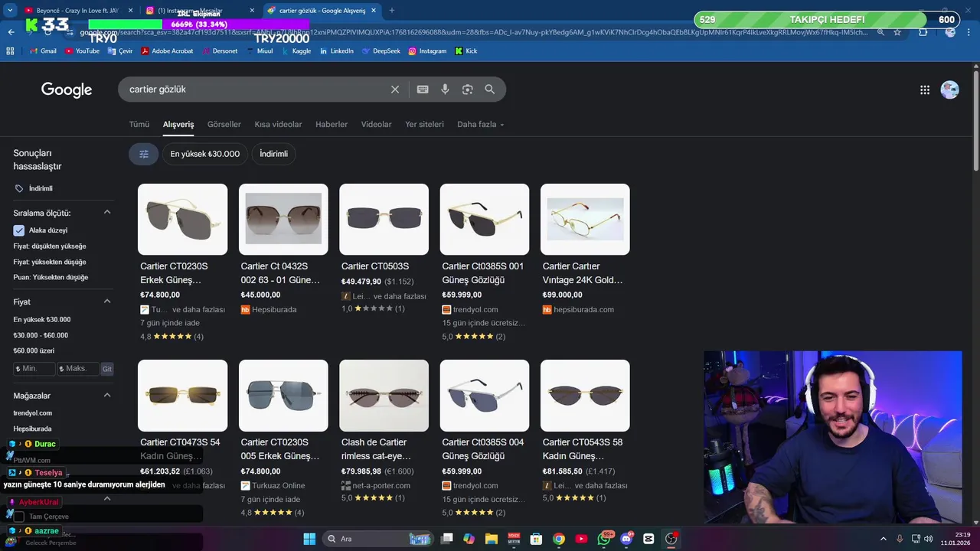Sort by Fiyat: yüksekten düşüğe
The height and width of the screenshot is (551, 980).
(50, 262)
